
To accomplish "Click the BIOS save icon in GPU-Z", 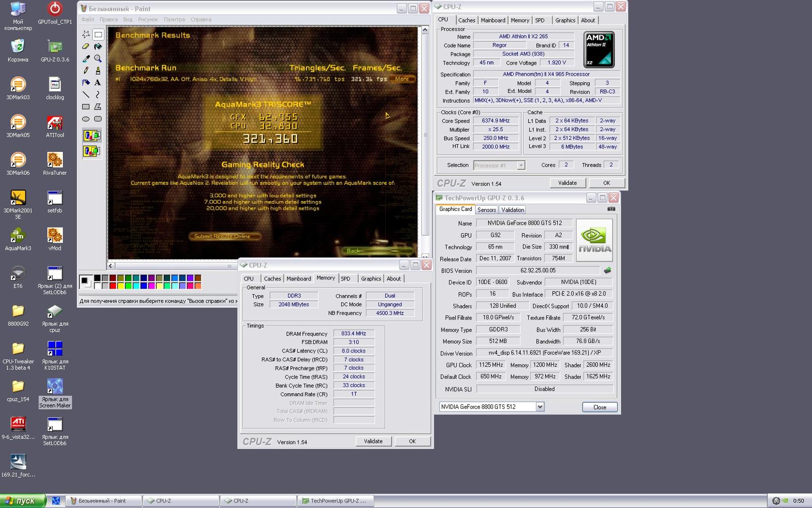I will pyautogui.click(x=607, y=270).
